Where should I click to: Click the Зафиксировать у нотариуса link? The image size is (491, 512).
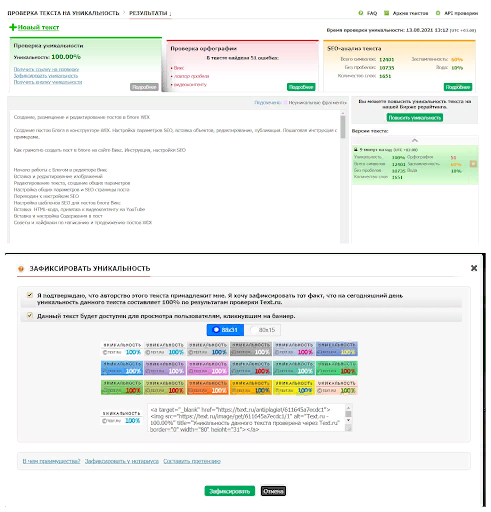(122, 461)
